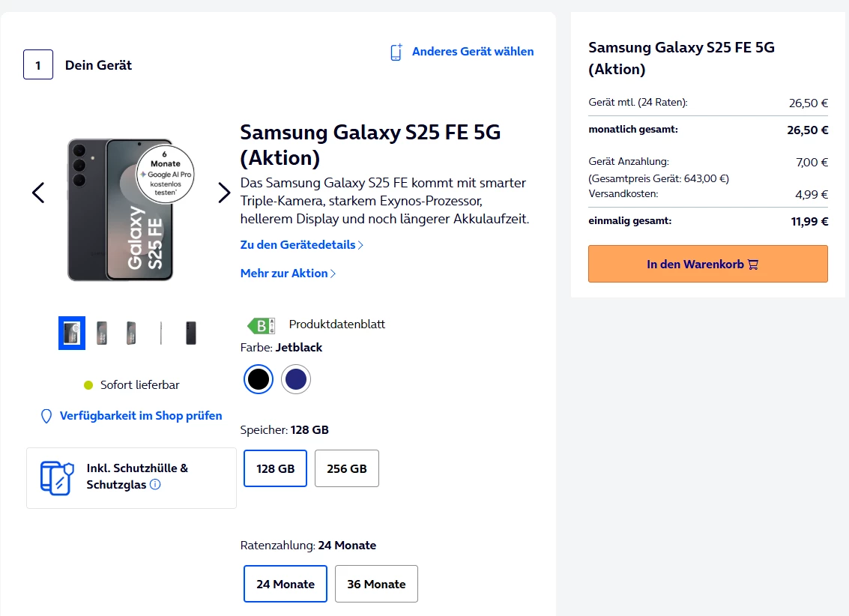Click the protective case and glass icon
This screenshot has width=849, height=616.
(57, 478)
